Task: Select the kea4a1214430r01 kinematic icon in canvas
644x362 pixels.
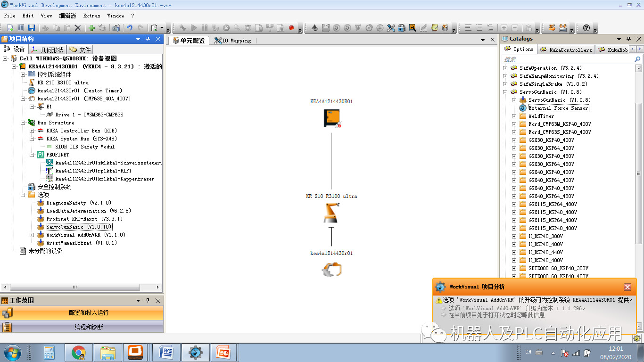Action: pos(331,269)
